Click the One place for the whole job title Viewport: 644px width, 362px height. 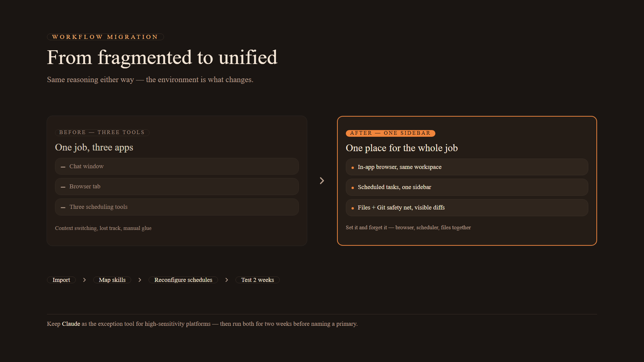(402, 148)
